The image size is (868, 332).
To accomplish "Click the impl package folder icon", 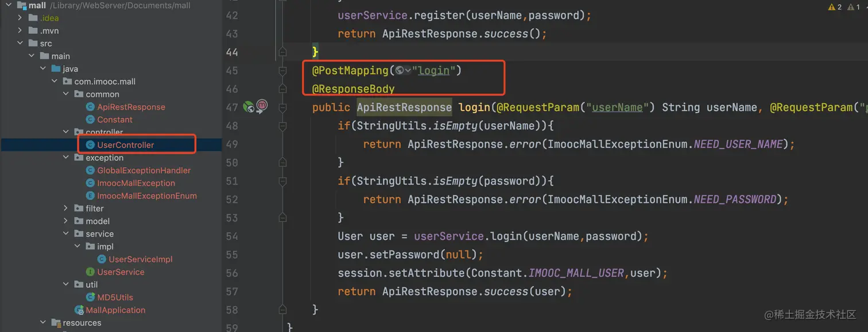I will pyautogui.click(x=90, y=247).
